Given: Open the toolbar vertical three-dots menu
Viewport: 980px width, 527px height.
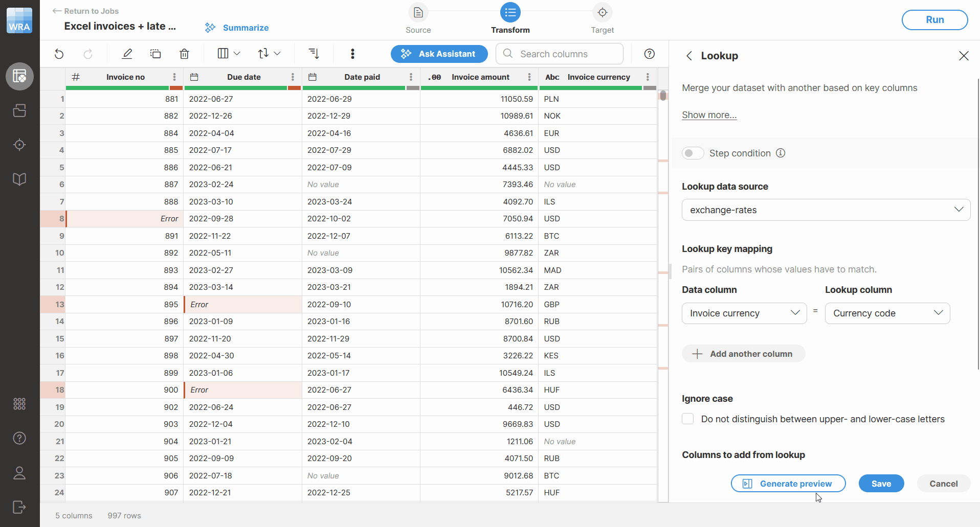Looking at the screenshot, I should point(352,54).
